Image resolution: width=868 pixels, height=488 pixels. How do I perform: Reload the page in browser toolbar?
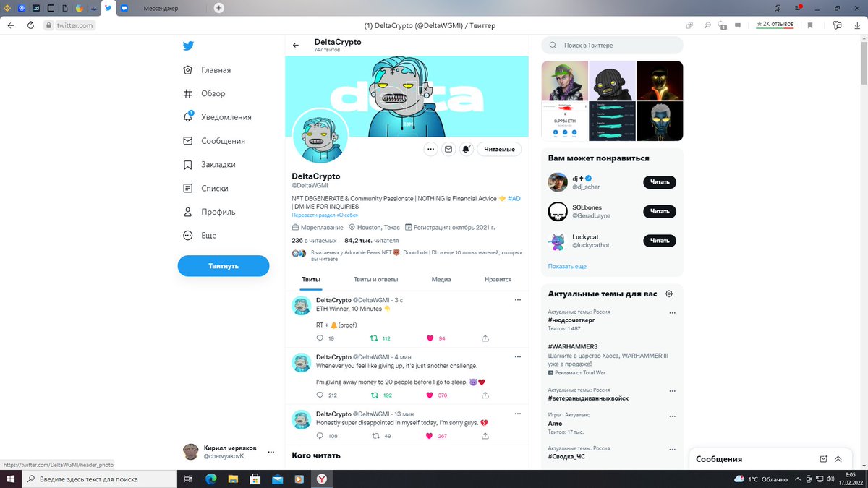[x=30, y=25]
